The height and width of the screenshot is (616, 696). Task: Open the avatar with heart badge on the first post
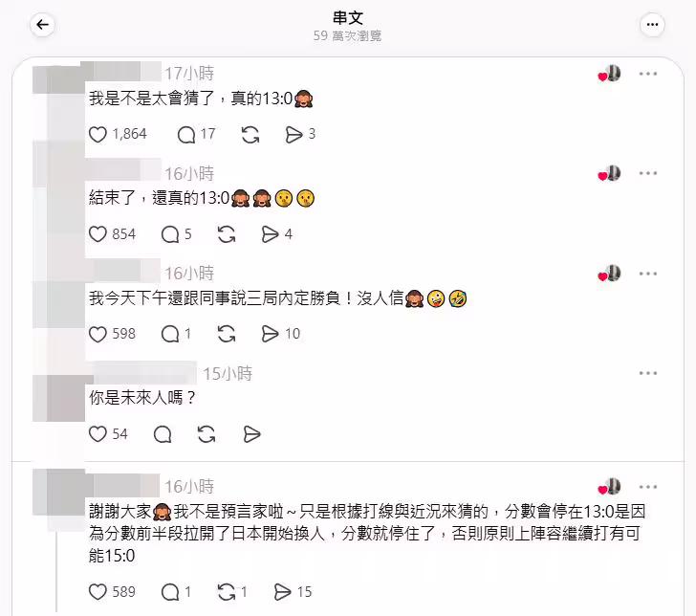(x=609, y=74)
